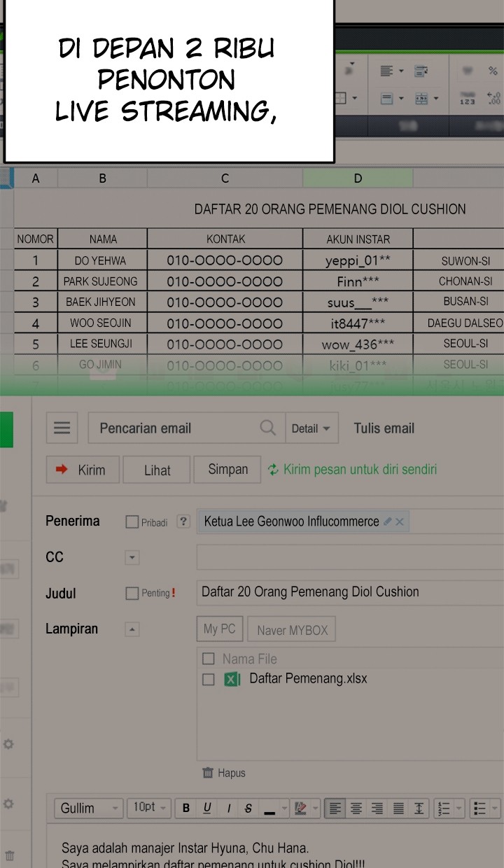Tick the Penting checkbox

coord(132,594)
